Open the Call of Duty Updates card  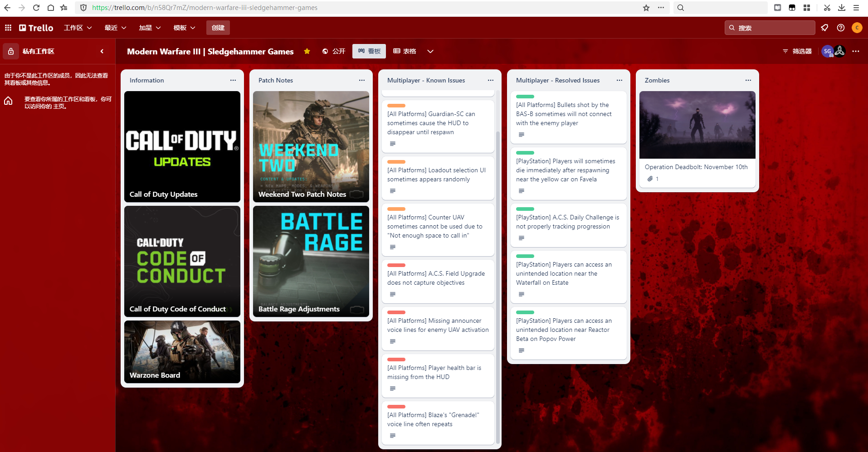182,146
